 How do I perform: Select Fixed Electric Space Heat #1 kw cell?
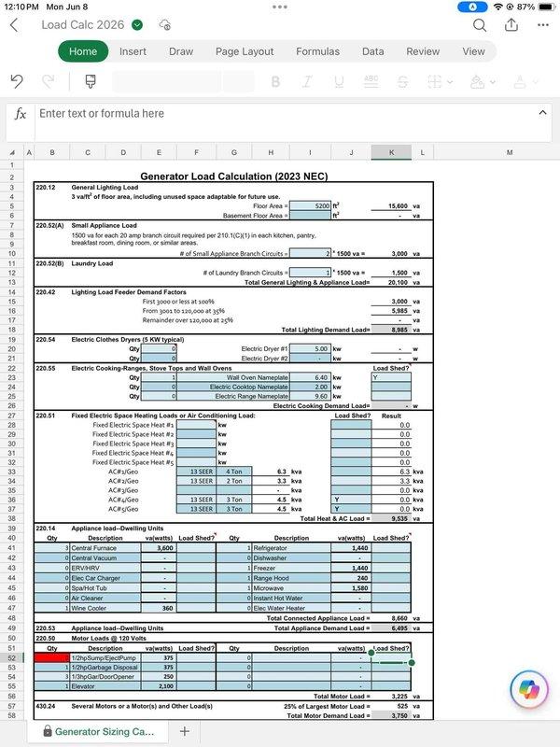(196, 425)
